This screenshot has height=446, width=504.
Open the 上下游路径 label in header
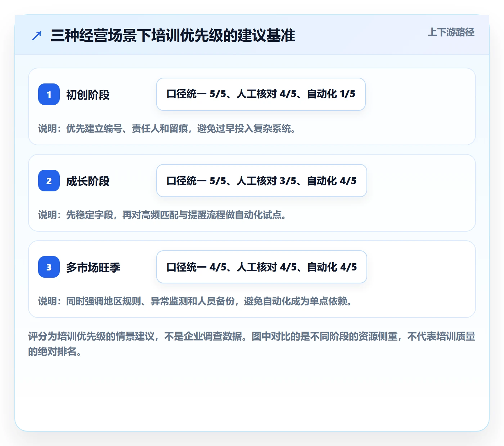coord(451,32)
